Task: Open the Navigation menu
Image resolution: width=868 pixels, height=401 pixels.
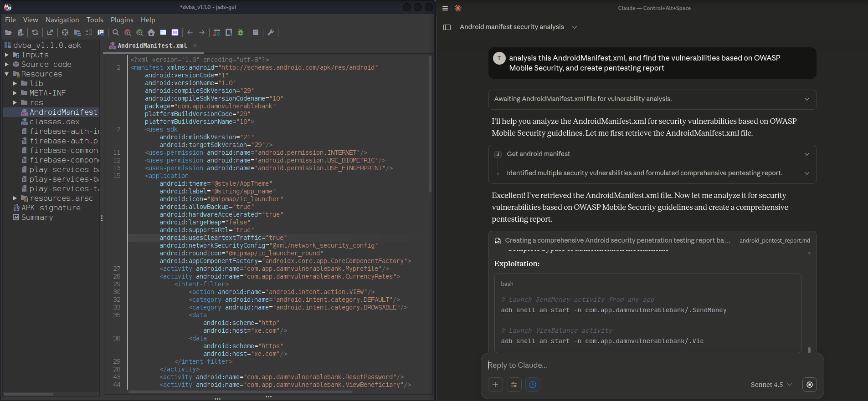Action: [x=62, y=20]
